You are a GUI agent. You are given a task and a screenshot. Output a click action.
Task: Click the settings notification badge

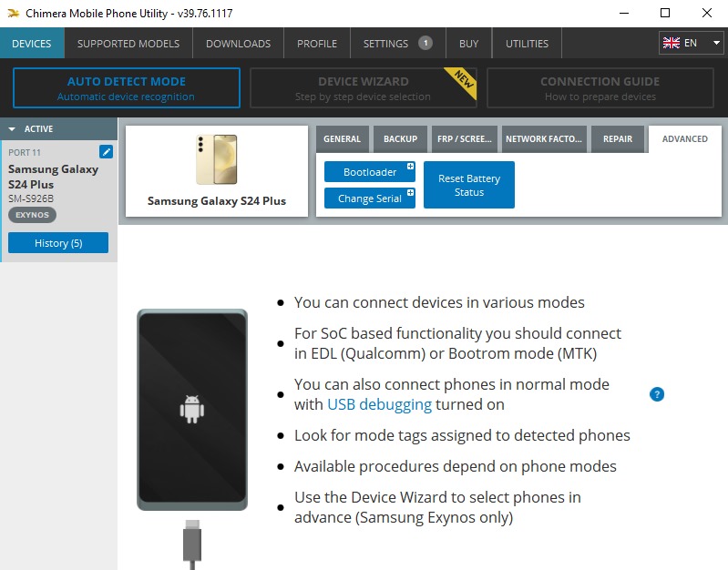tap(426, 43)
